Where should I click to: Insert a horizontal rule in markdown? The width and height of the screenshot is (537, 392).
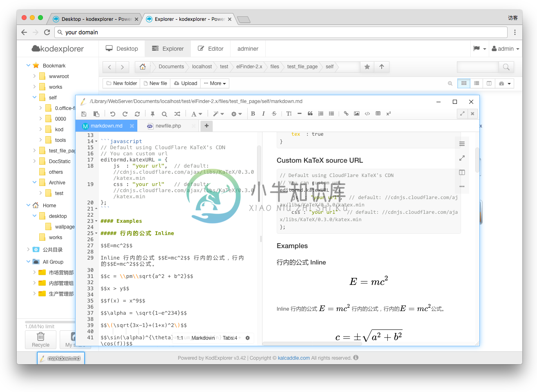[300, 114]
